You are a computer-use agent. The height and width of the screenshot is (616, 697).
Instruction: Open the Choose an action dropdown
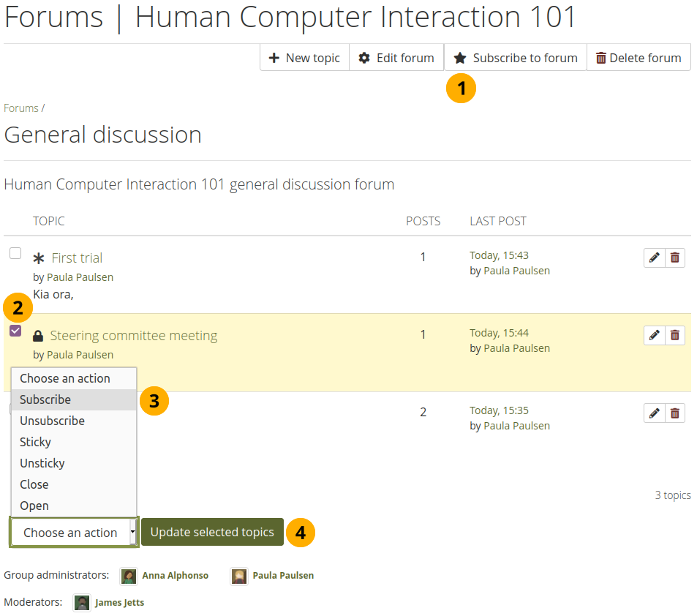[x=73, y=533]
